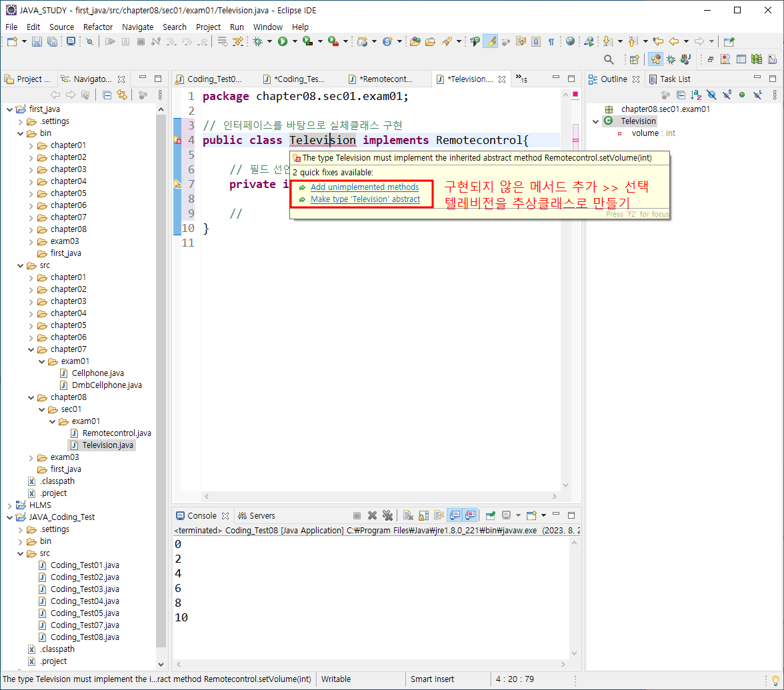Screen dimensions: 784x690
Task: Click the Sort alphabetically icon in Outline
Action: (696, 95)
